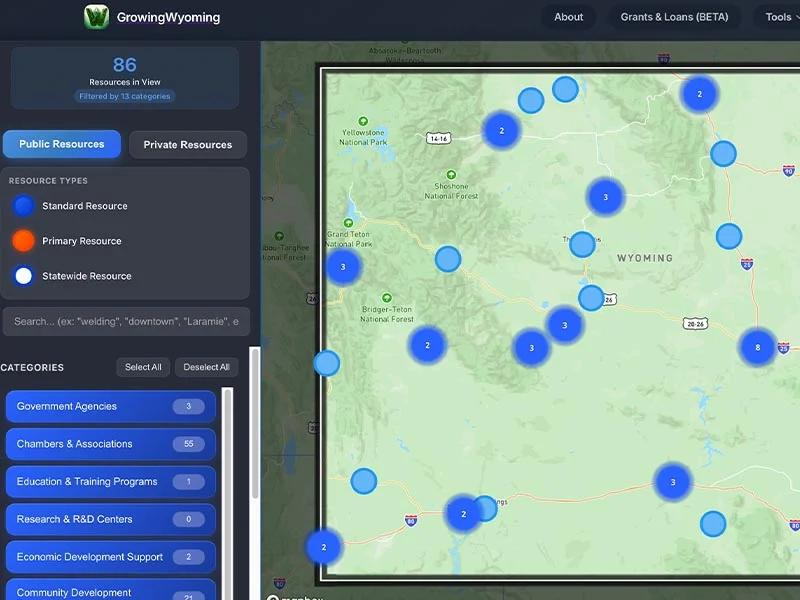Click the WYOMING state label on map
The height and width of the screenshot is (600, 800).
645,258
